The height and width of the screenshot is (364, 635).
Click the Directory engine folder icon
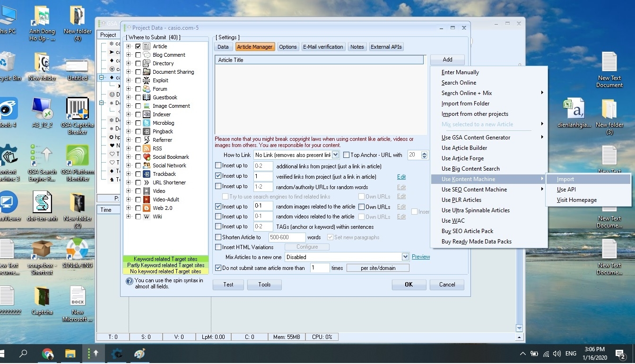coord(147,63)
